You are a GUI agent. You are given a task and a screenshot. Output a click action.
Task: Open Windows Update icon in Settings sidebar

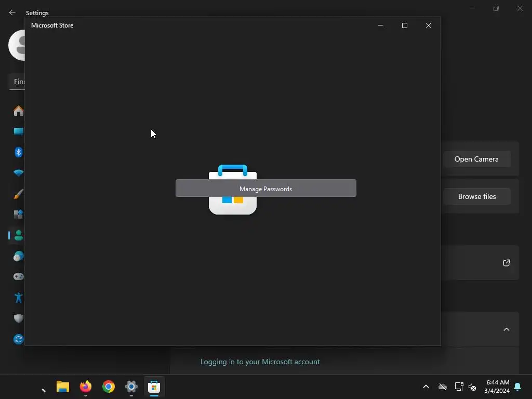click(x=19, y=339)
